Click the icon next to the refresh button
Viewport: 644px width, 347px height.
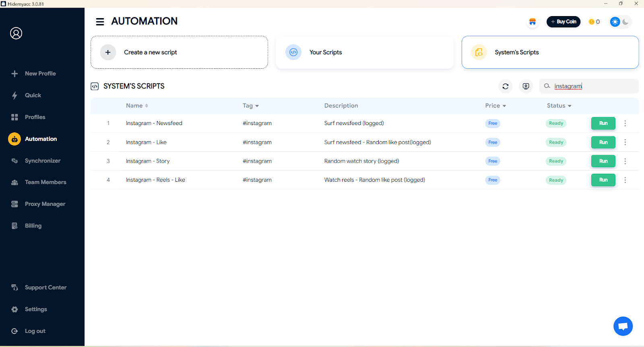(x=526, y=86)
